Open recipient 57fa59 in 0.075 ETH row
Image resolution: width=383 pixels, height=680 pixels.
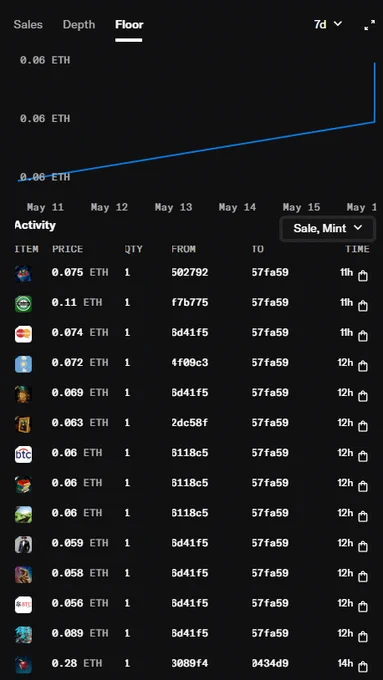tap(270, 272)
